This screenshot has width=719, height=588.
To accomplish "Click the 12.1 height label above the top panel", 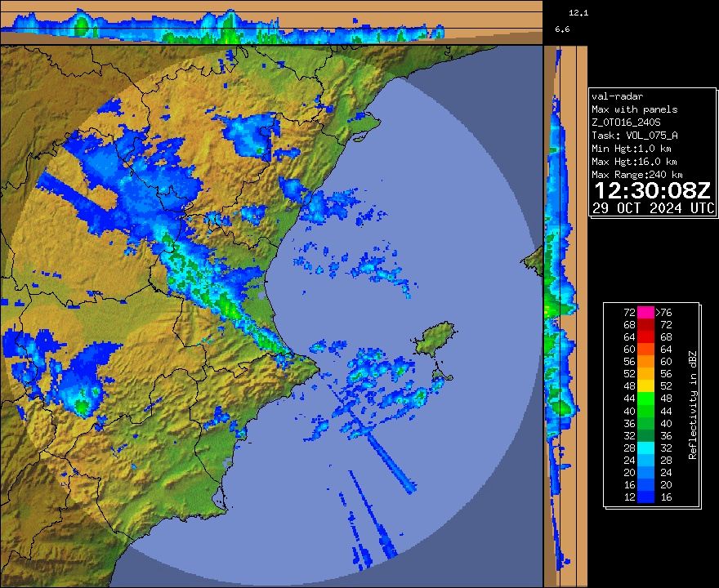I will 578,13.
